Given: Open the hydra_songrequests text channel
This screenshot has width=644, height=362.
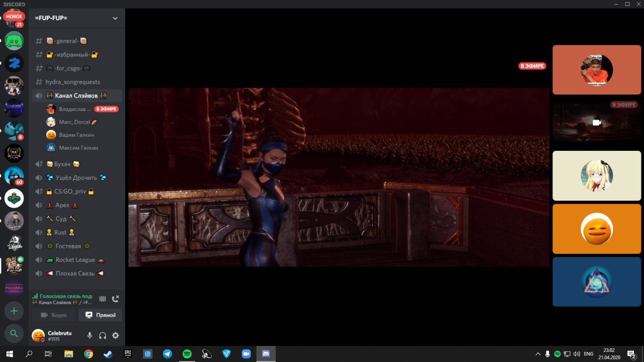Looking at the screenshot, I should coord(76,81).
